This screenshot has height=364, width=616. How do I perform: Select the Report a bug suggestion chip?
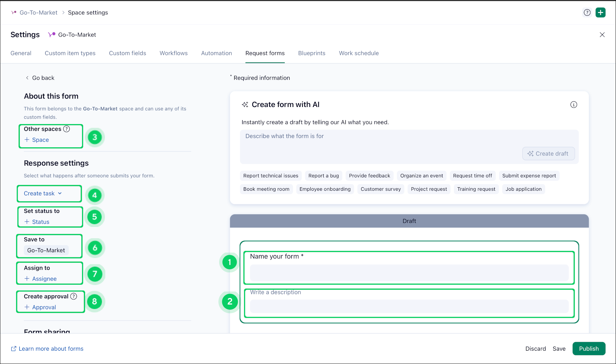(x=323, y=176)
